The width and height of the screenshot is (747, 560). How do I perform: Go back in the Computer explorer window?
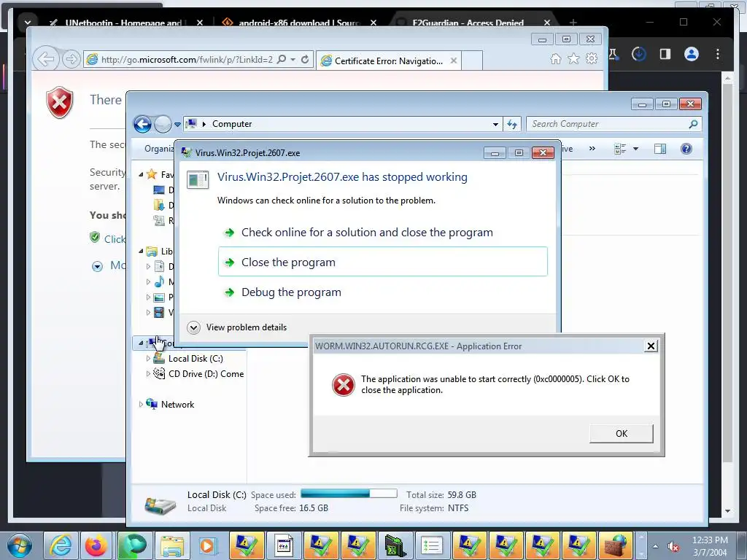(142, 124)
